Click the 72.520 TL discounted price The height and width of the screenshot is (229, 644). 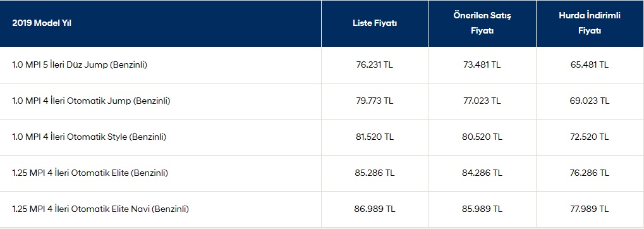click(590, 137)
